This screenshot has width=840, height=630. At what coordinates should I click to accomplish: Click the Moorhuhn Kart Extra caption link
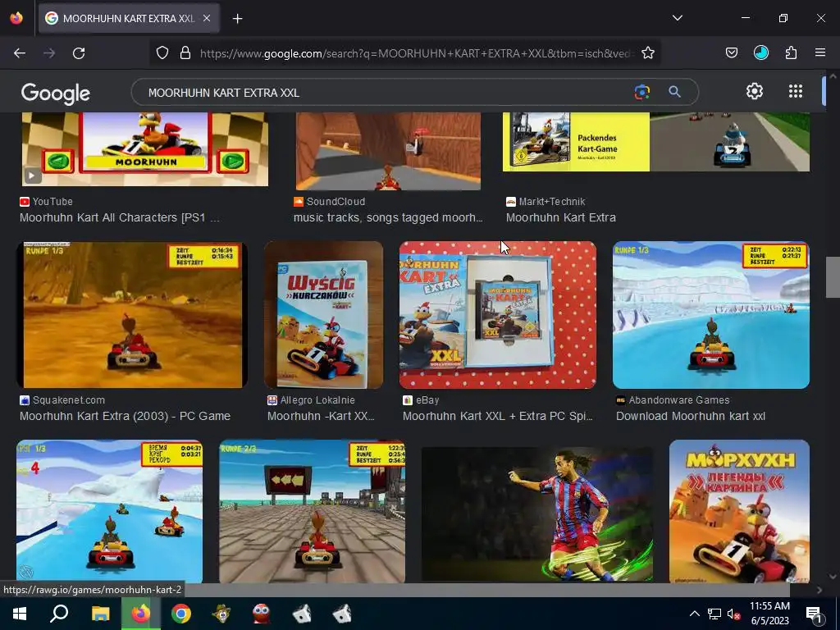click(561, 217)
